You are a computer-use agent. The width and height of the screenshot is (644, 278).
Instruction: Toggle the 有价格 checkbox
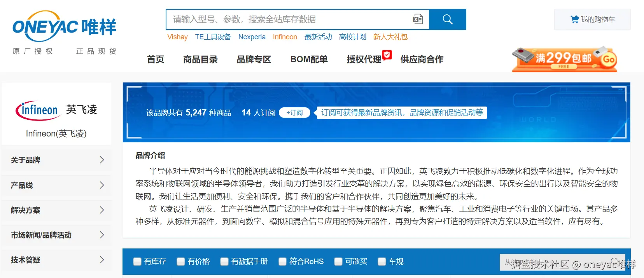point(180,262)
